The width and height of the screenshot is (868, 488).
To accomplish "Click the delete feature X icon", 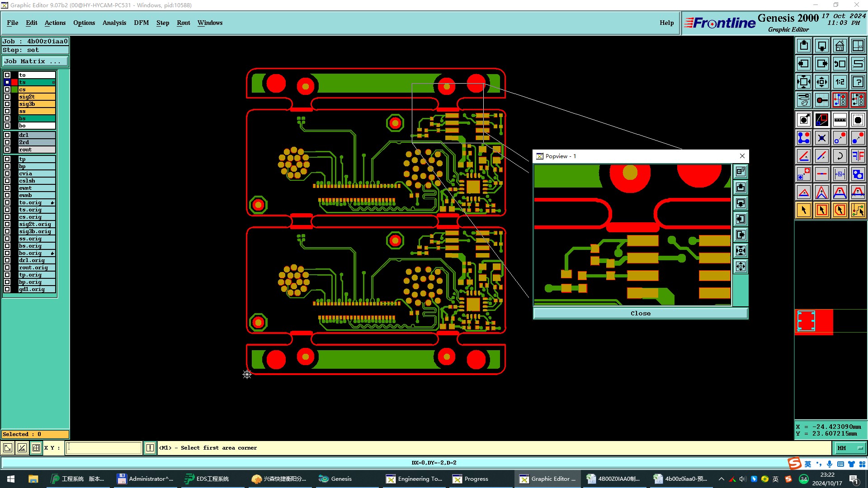I will (x=821, y=138).
